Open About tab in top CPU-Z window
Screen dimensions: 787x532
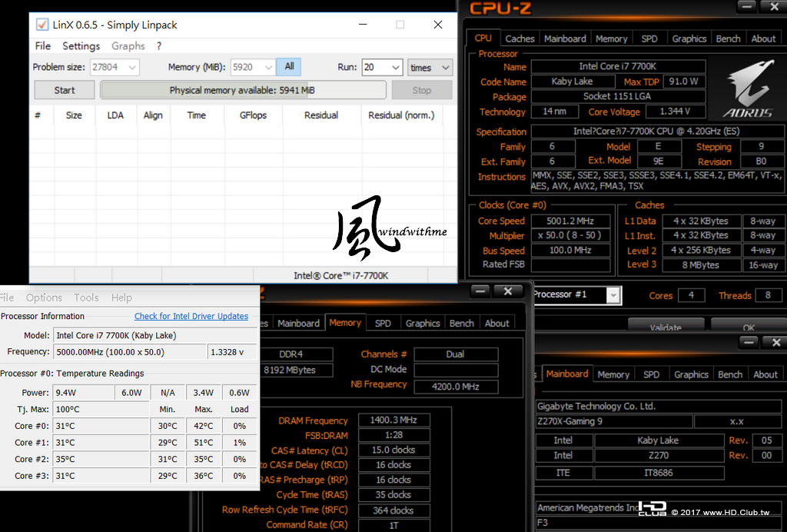tap(763, 38)
